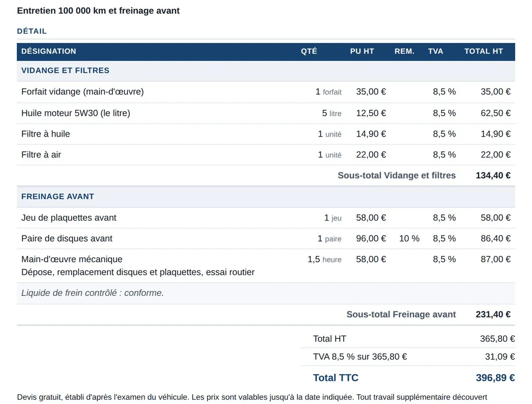The width and height of the screenshot is (532, 404).
Task: Click the "62,50 €" line total
Action: [x=496, y=113]
